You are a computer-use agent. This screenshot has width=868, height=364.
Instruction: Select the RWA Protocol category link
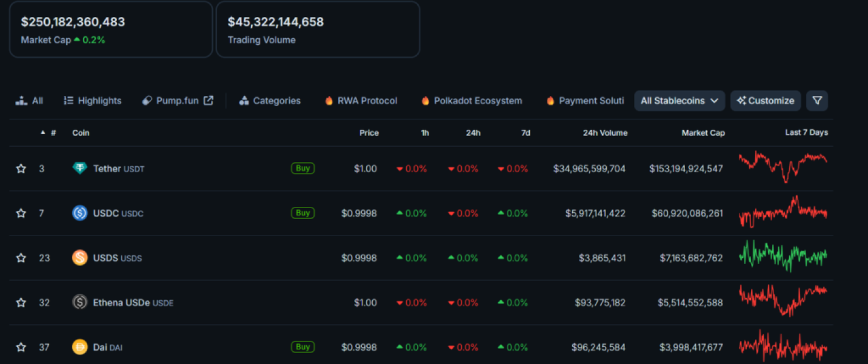(x=361, y=101)
